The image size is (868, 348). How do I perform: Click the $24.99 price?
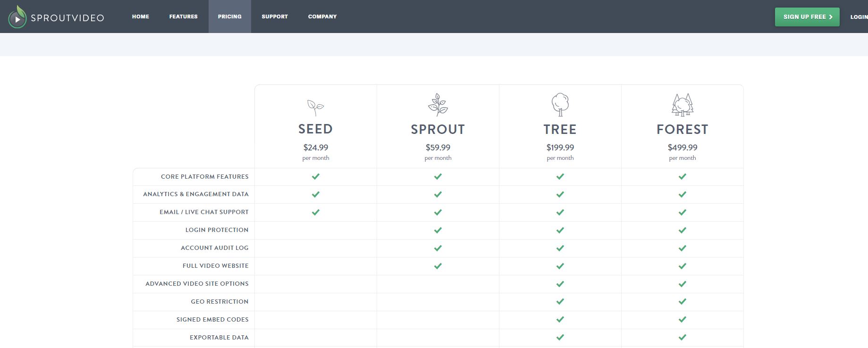tap(316, 148)
